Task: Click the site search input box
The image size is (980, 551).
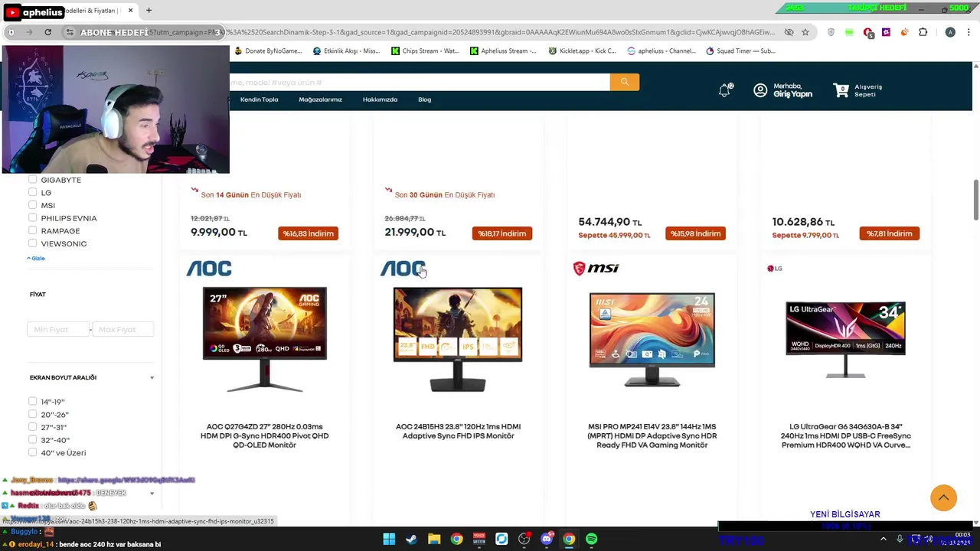Action: 420,82
